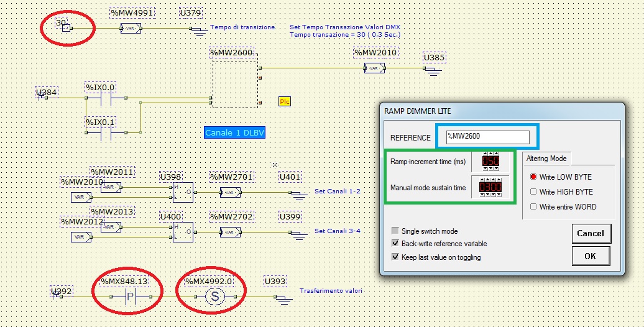The image size is (644, 327).
Task: Select the %MX4992.0 set coil
Action: [x=215, y=297]
